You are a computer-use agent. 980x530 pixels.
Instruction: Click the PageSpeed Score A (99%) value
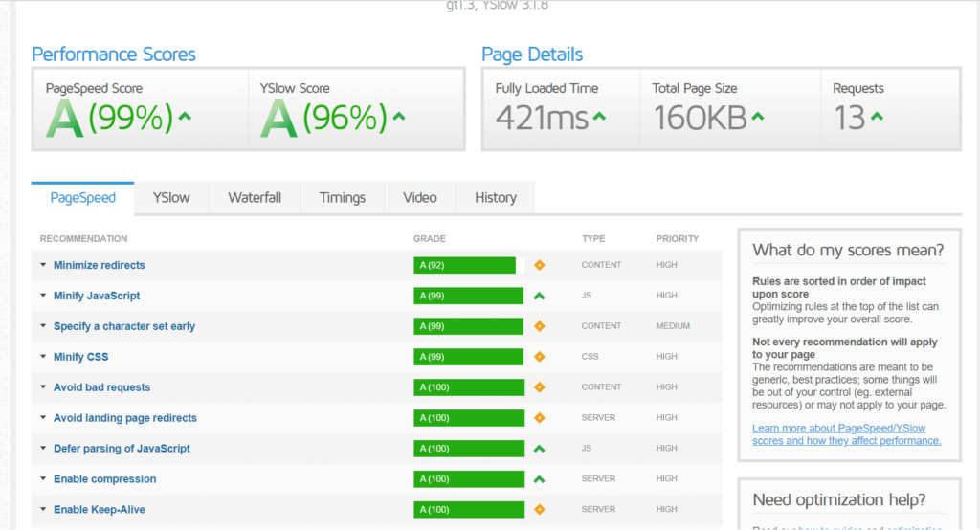tap(109, 118)
